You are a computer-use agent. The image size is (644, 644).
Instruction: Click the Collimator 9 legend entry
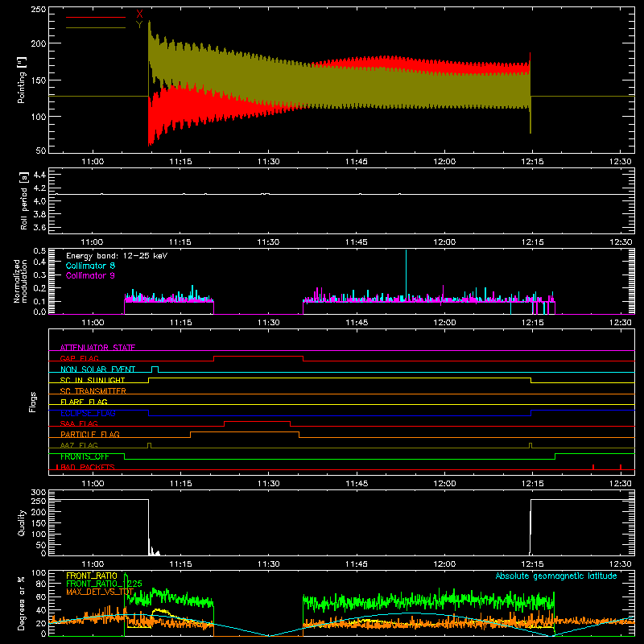(x=90, y=275)
